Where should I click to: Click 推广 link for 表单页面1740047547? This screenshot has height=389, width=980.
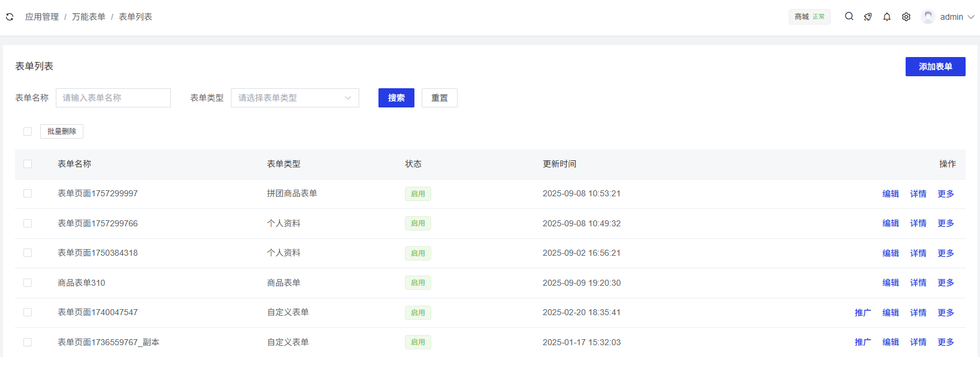click(862, 313)
